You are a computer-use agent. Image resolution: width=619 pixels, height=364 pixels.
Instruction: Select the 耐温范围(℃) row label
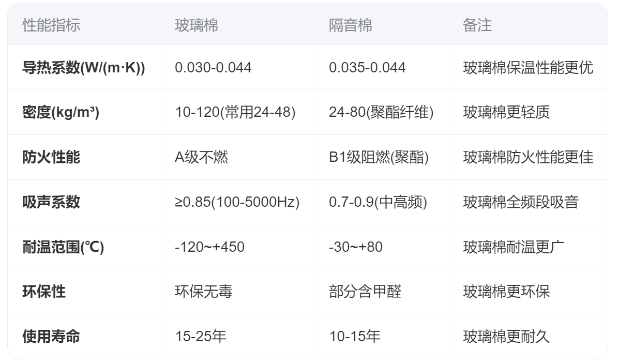coord(63,247)
